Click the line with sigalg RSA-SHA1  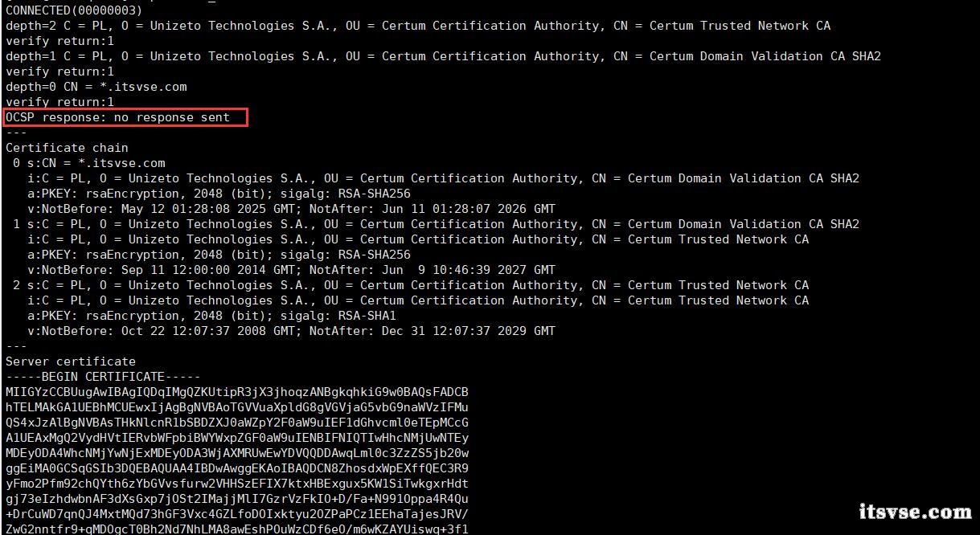click(212, 316)
